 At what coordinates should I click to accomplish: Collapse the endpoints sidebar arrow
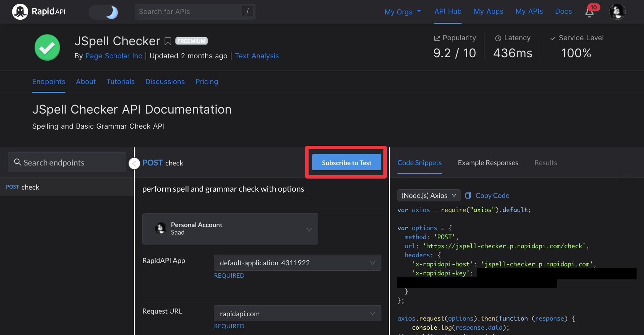pos(134,163)
